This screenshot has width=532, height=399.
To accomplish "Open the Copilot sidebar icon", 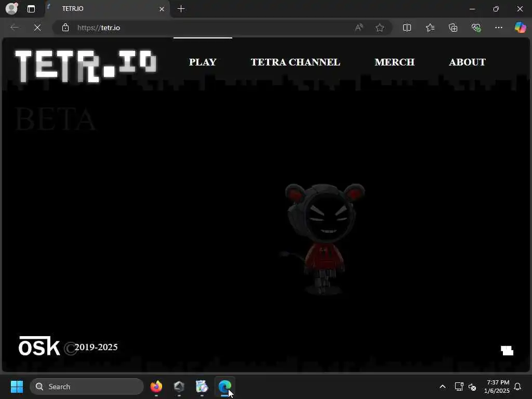I will coord(520,28).
